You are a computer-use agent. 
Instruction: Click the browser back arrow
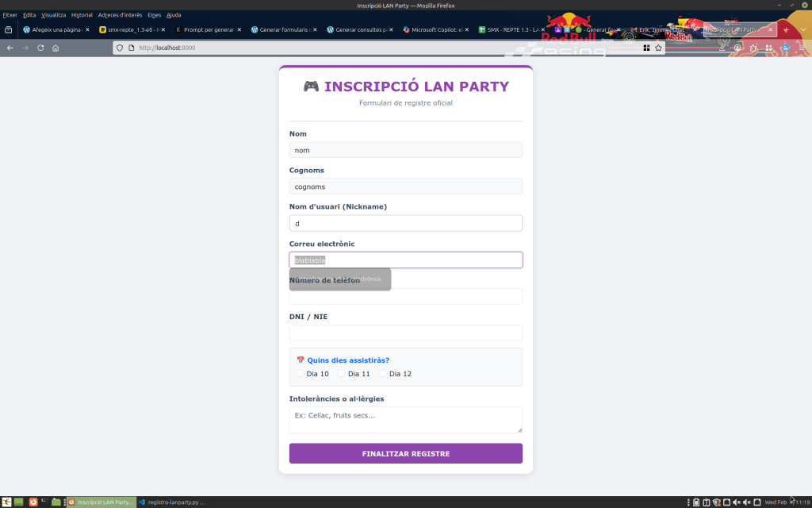pos(10,48)
